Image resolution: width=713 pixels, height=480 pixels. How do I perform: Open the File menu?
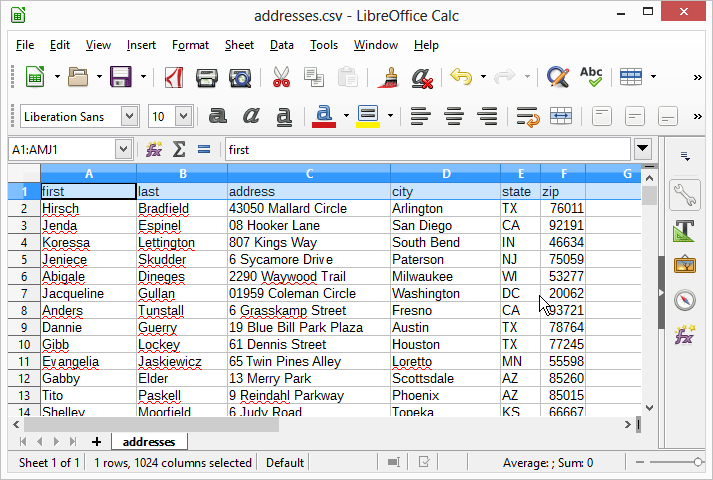tap(25, 45)
